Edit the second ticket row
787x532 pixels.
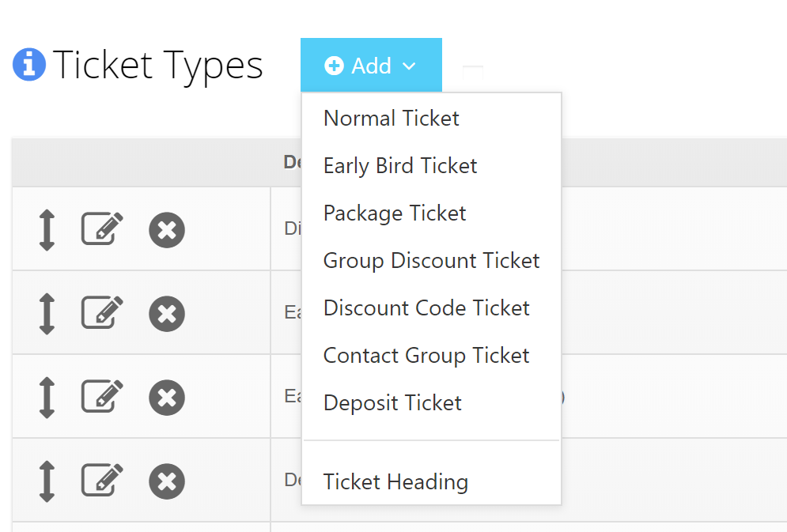tap(102, 312)
